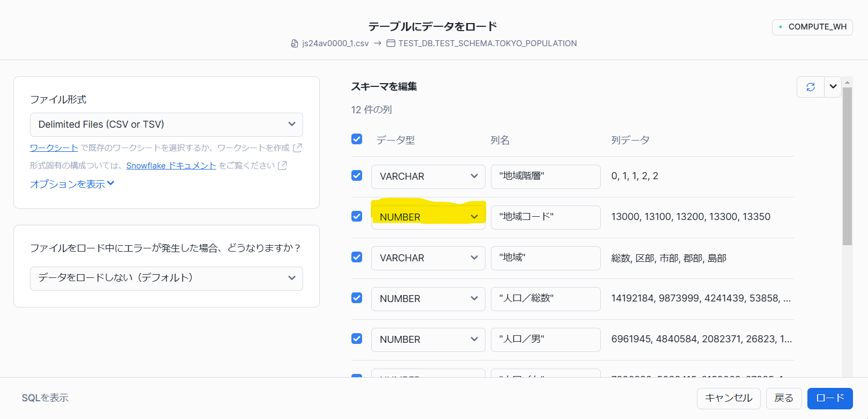Open data type dropdown for 地域コード
The width and height of the screenshot is (868, 419).
tap(428, 217)
